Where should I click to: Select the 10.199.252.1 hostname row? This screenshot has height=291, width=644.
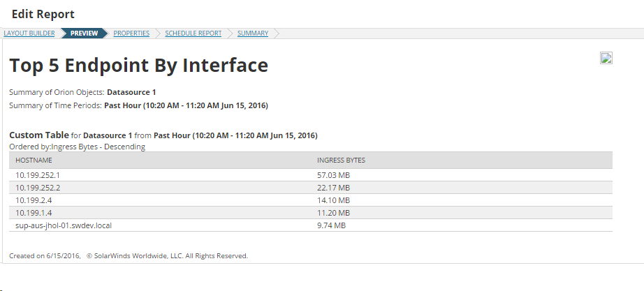tap(311, 175)
